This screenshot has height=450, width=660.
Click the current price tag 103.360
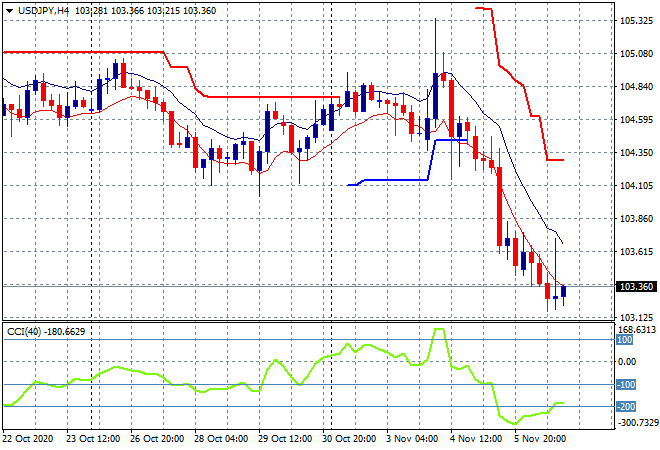click(x=636, y=286)
